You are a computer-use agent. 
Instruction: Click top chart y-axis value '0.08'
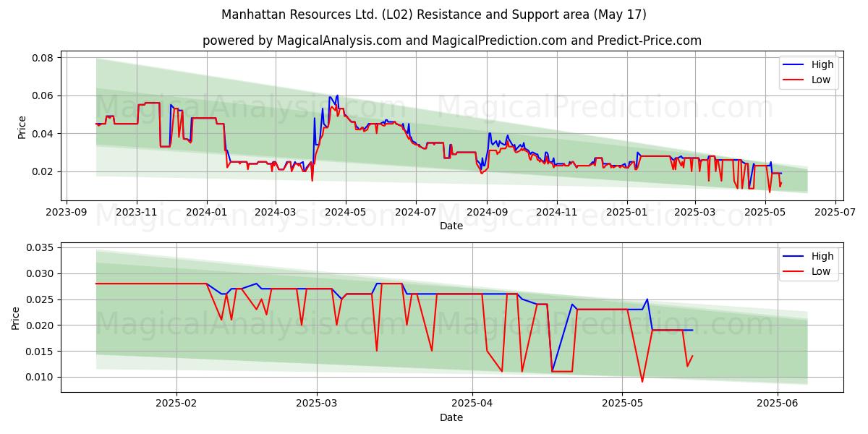pos(43,58)
